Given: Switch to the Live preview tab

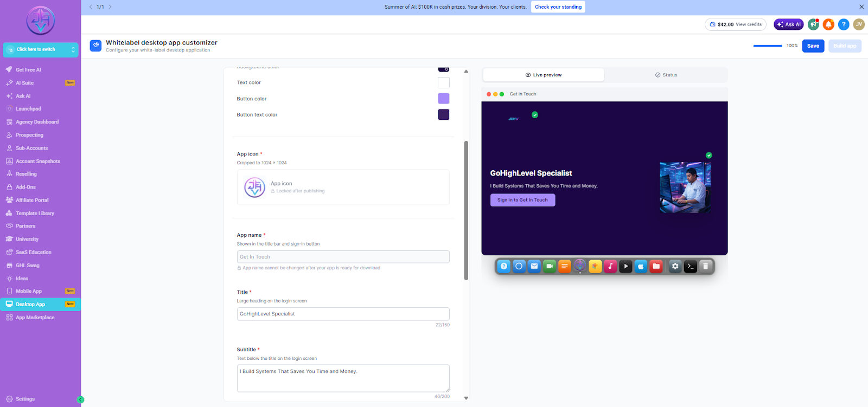Looking at the screenshot, I should pyautogui.click(x=544, y=75).
